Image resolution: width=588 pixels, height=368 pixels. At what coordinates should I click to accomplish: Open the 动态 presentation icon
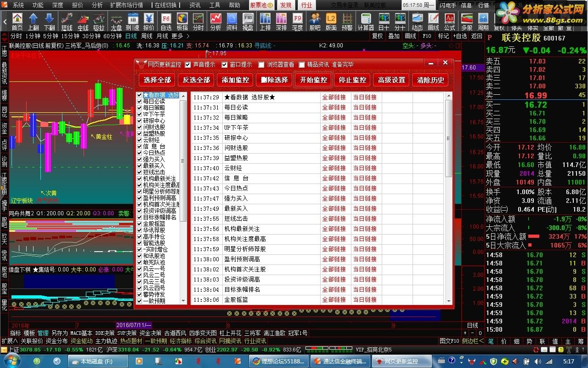pos(417,21)
